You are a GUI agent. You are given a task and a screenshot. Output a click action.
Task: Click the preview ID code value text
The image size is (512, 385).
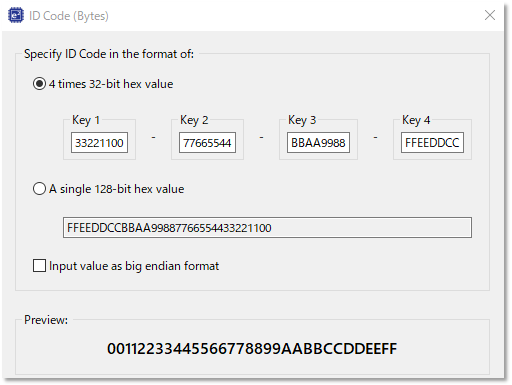click(x=252, y=349)
